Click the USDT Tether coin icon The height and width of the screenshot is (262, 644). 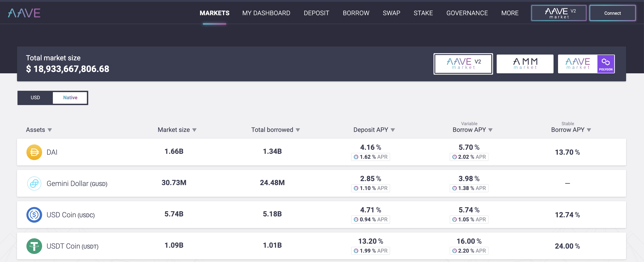pos(34,246)
